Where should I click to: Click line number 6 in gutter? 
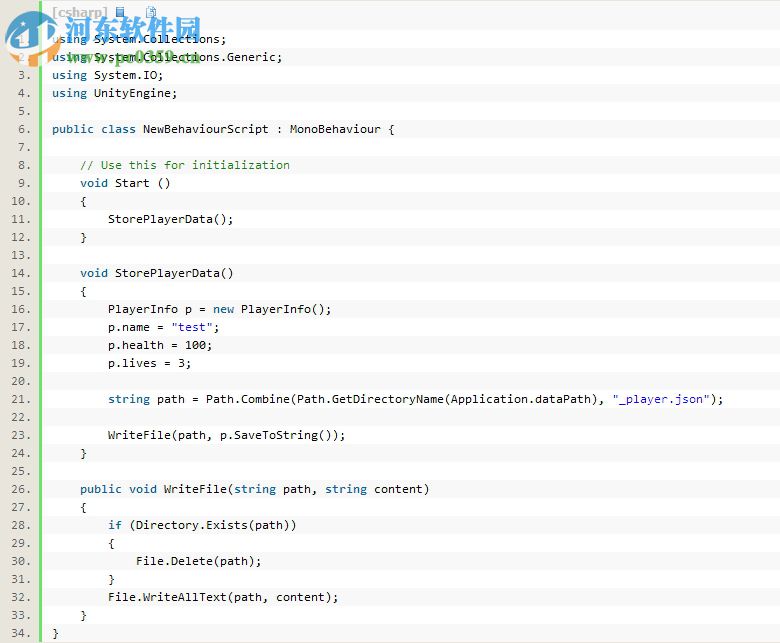point(24,129)
